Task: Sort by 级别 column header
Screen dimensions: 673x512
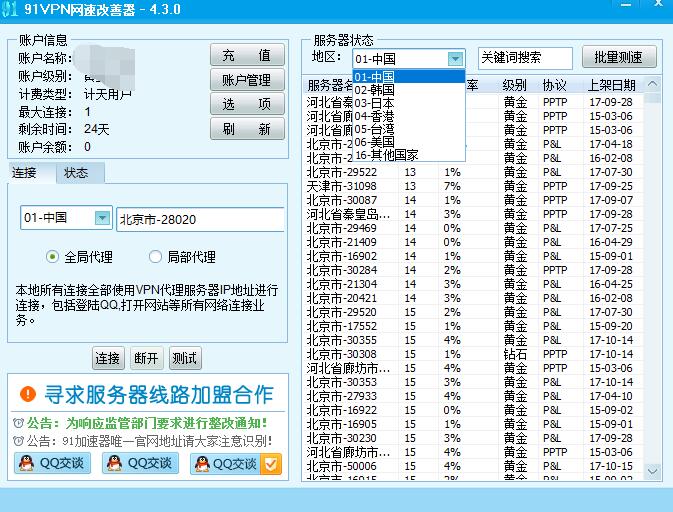Action: [x=515, y=85]
